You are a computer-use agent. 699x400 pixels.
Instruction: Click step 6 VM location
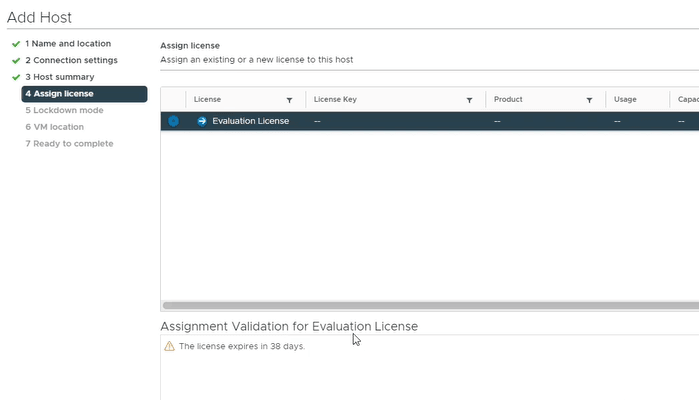(55, 127)
